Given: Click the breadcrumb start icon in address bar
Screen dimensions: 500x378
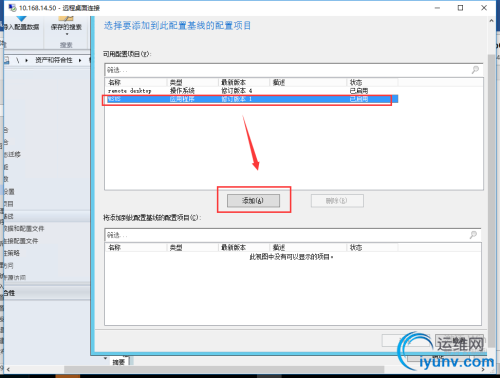Looking at the screenshot, I should click(x=7, y=60).
